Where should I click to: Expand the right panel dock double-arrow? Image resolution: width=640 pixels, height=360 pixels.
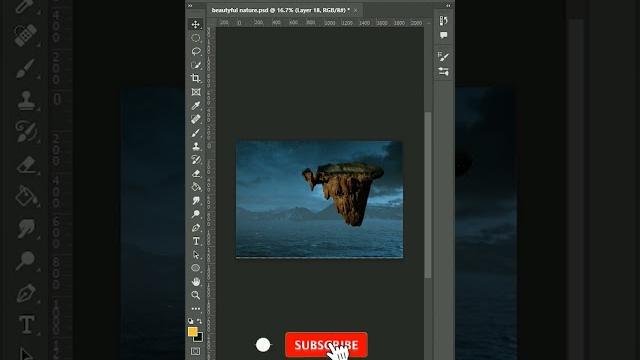pos(448,6)
